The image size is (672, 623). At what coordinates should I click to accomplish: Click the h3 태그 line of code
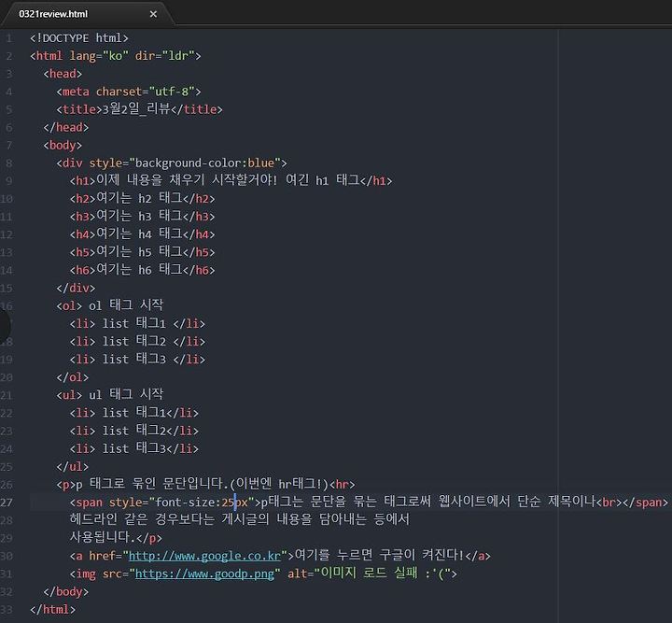142,216
